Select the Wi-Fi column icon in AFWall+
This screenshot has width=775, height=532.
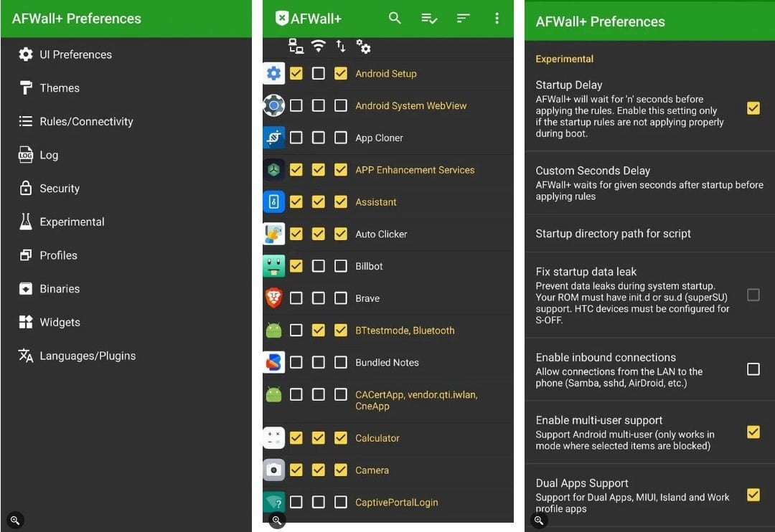[x=317, y=47]
